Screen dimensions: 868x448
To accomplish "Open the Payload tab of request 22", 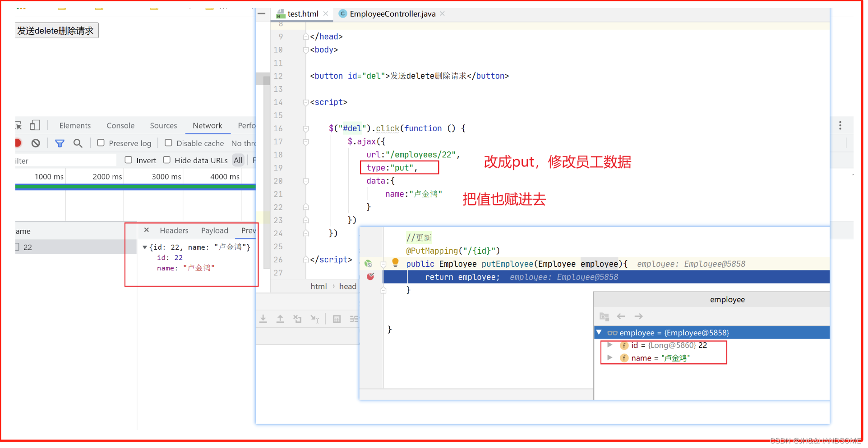I will click(x=215, y=231).
